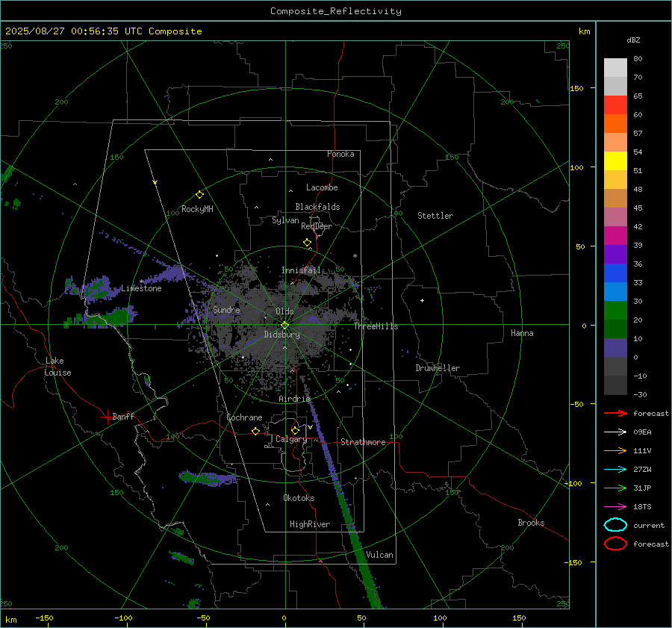Click the RockyMH map label
The width and height of the screenshot is (672, 628).
[197, 209]
